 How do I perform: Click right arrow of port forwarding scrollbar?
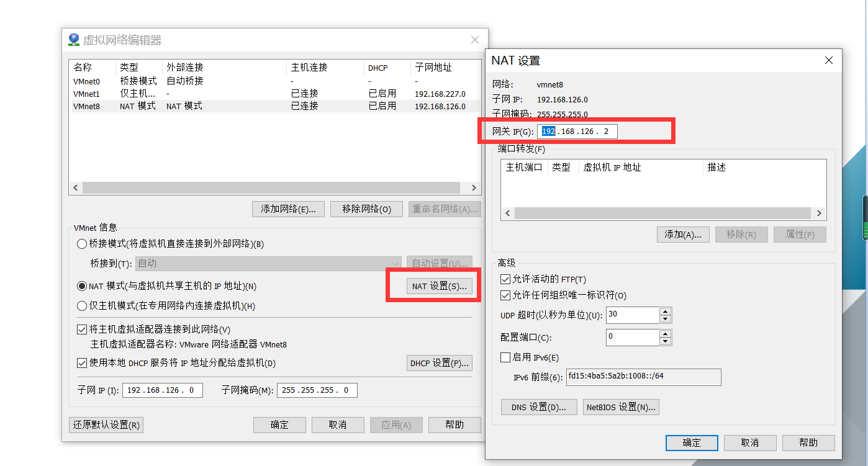click(x=820, y=213)
